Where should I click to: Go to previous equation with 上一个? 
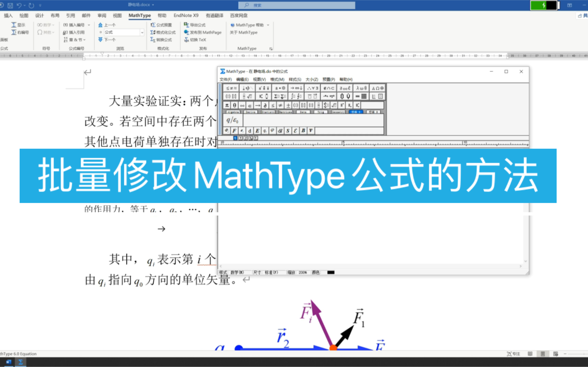107,25
